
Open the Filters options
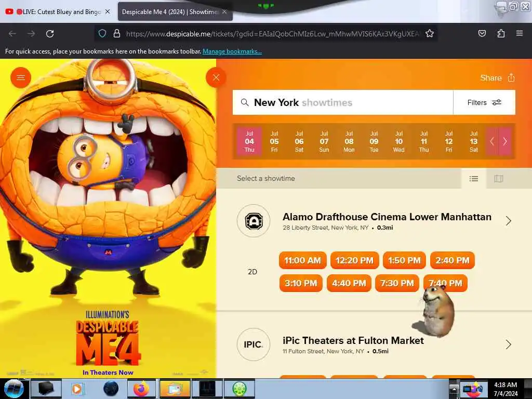pos(484,102)
